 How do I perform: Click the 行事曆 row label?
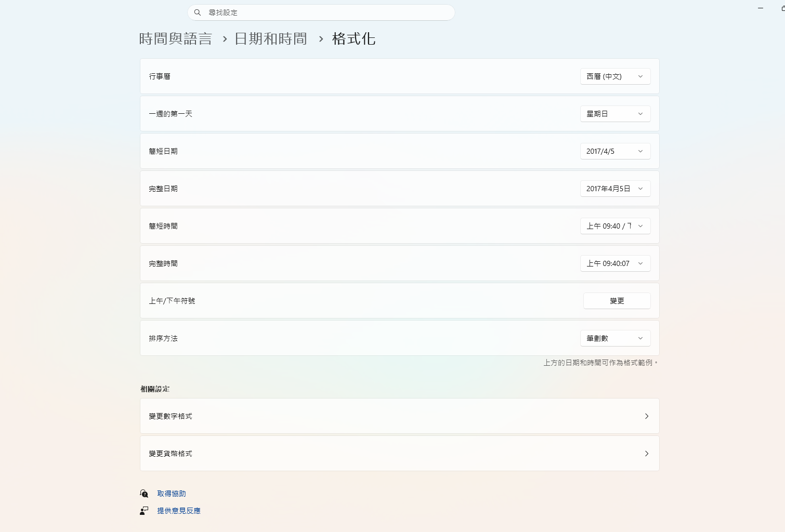pos(160,76)
